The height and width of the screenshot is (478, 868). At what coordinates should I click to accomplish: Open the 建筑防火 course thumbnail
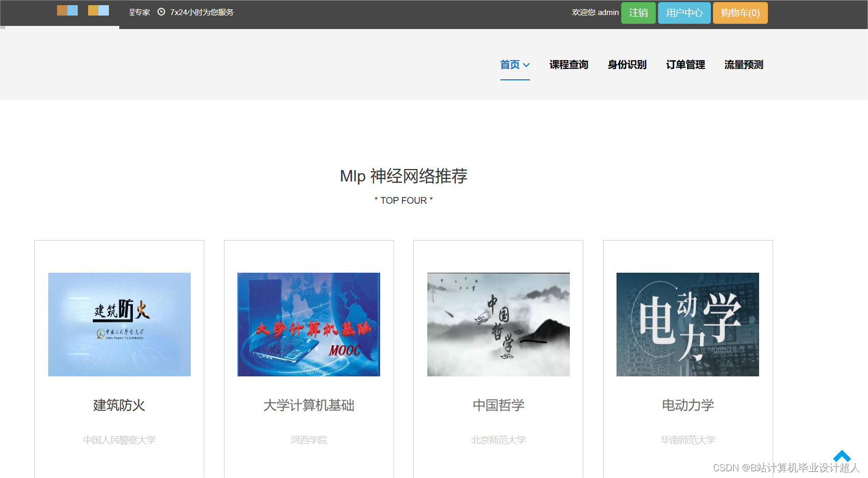tap(119, 325)
